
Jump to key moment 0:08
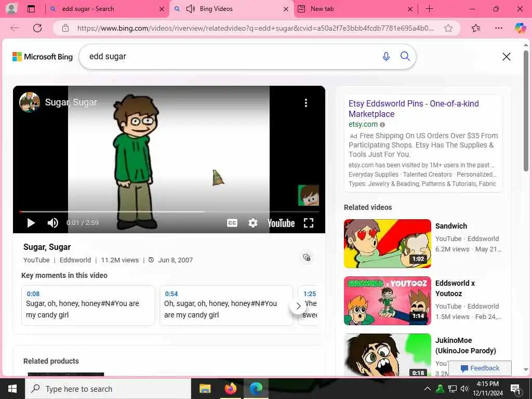88,305
